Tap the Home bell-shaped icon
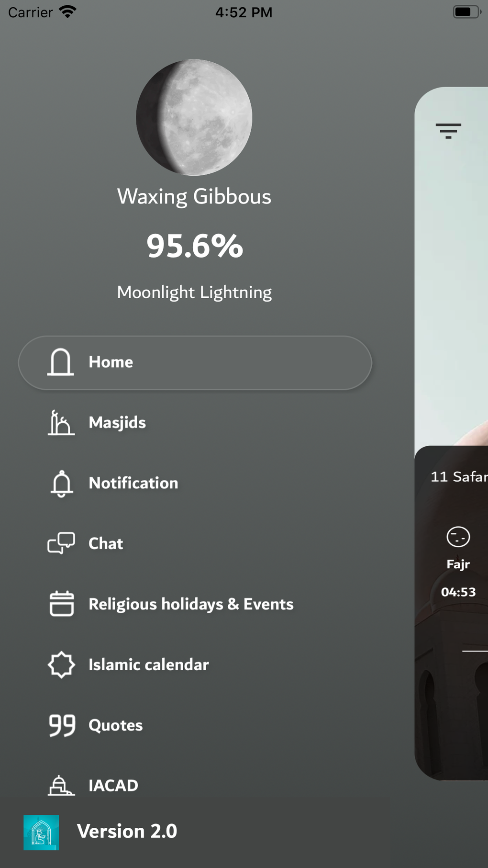Image resolution: width=488 pixels, height=868 pixels. tap(61, 362)
